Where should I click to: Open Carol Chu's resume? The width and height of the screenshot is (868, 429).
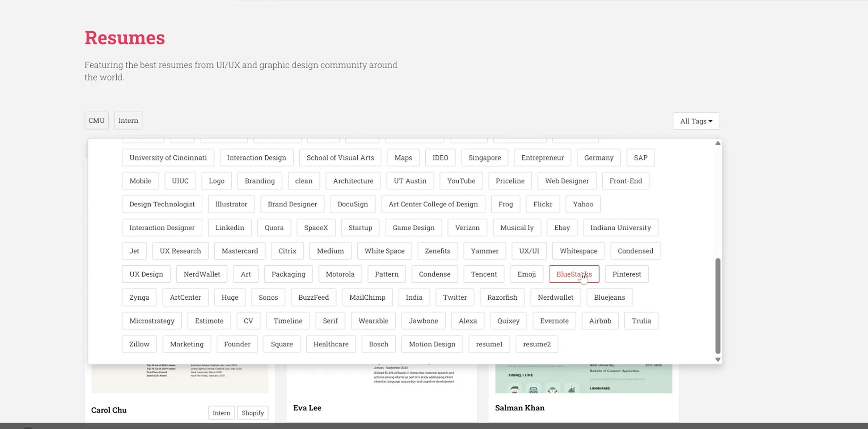(x=109, y=410)
